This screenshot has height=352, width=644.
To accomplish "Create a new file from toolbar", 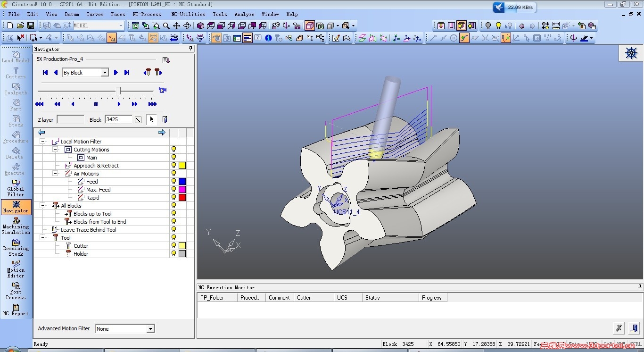I will (x=10, y=25).
